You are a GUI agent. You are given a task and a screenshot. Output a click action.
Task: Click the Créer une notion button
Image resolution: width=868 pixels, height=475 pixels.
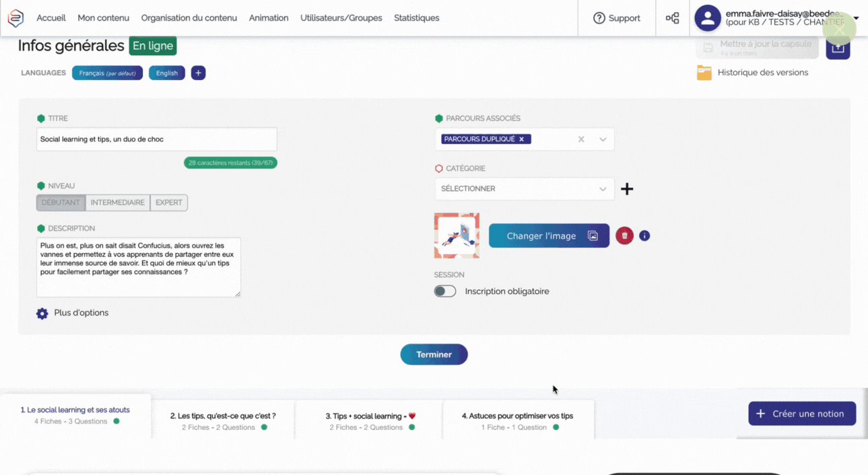(801, 414)
